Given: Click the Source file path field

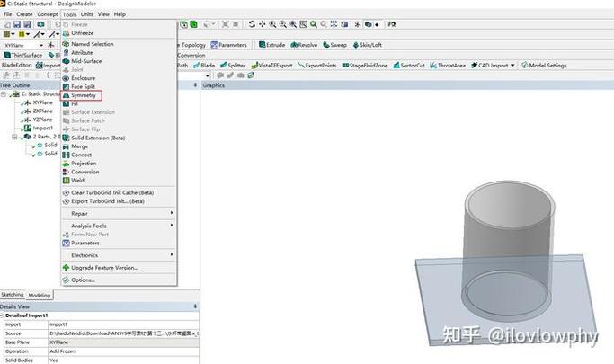Looking at the screenshot, I should [x=123, y=333].
